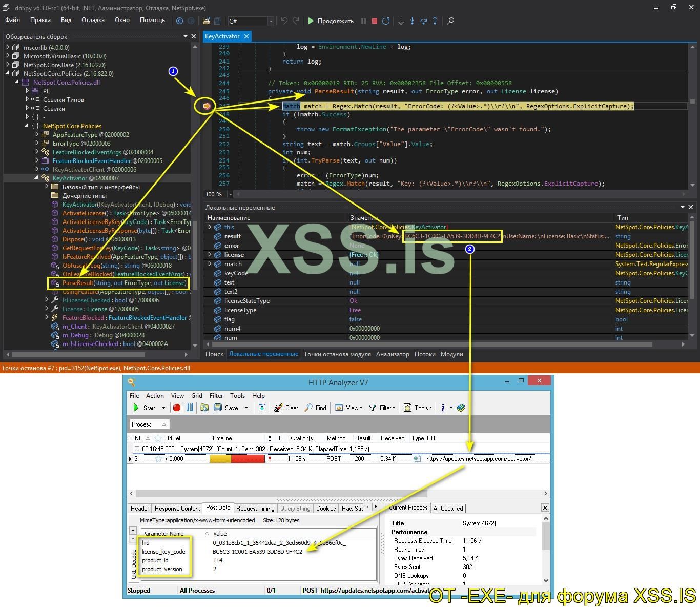Image resolution: width=700 pixels, height=609 pixels.
Task: Open the Отладка menu in dnSpy
Action: 93,20
